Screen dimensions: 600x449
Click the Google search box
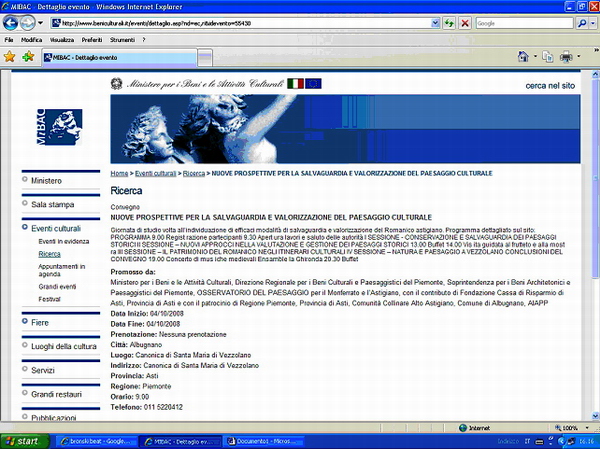coord(524,23)
